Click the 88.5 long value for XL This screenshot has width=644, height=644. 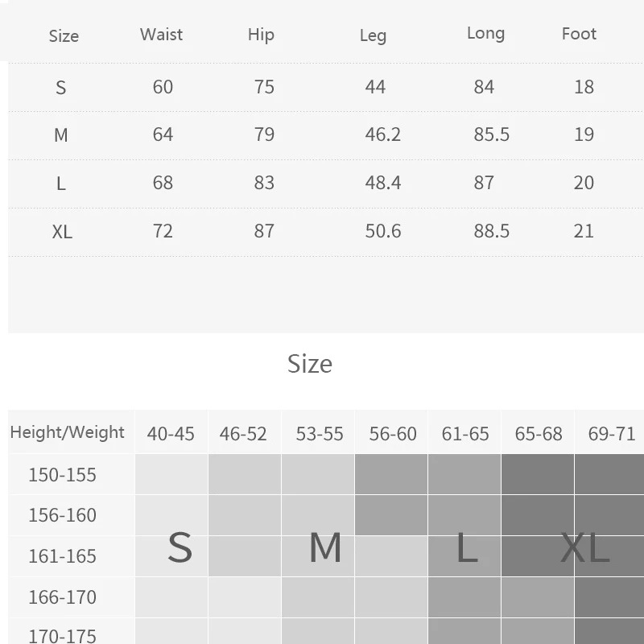click(x=491, y=231)
